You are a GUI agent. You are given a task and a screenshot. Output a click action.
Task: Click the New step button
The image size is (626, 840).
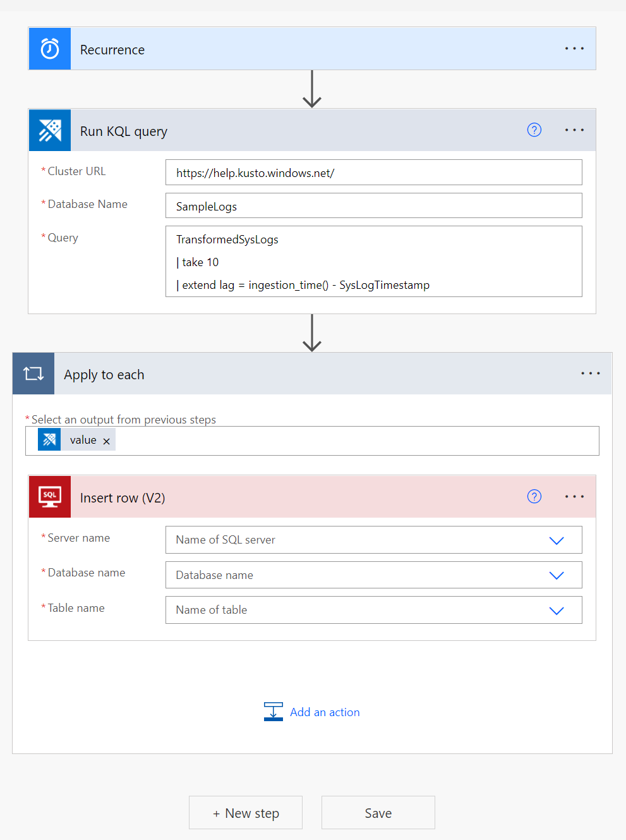(245, 812)
